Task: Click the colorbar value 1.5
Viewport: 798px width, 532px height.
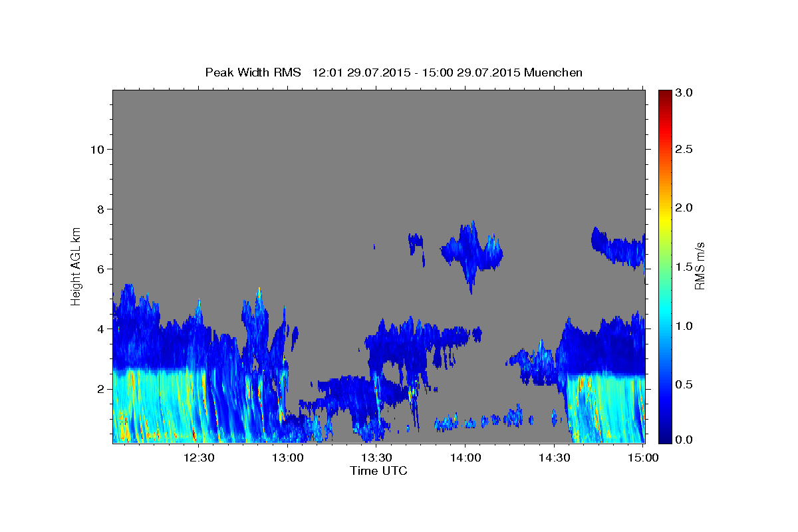Action: point(685,267)
